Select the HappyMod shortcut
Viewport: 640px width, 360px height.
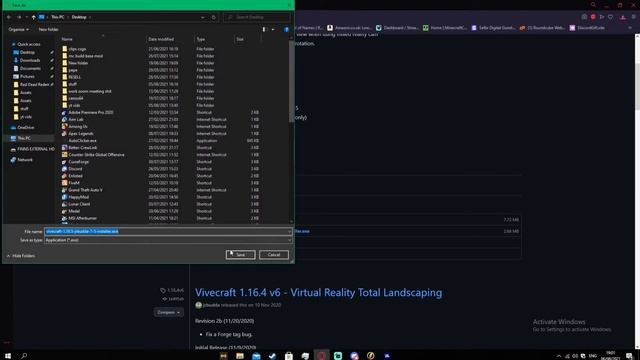78,197
